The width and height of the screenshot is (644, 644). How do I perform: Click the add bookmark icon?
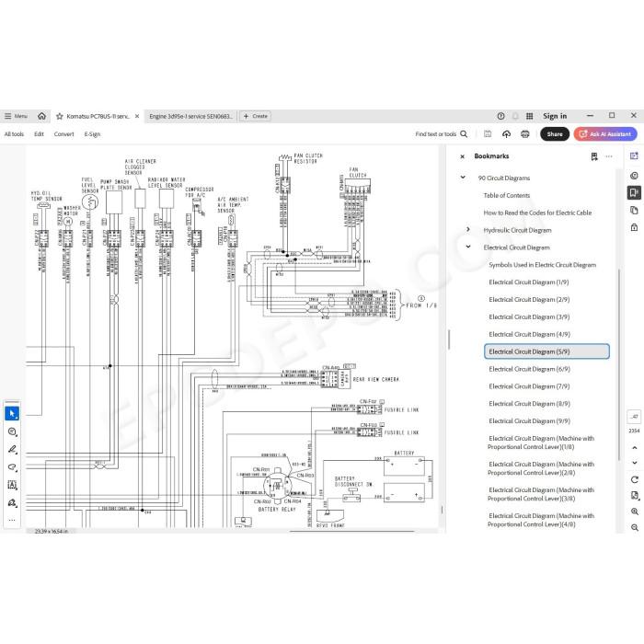coord(594,156)
